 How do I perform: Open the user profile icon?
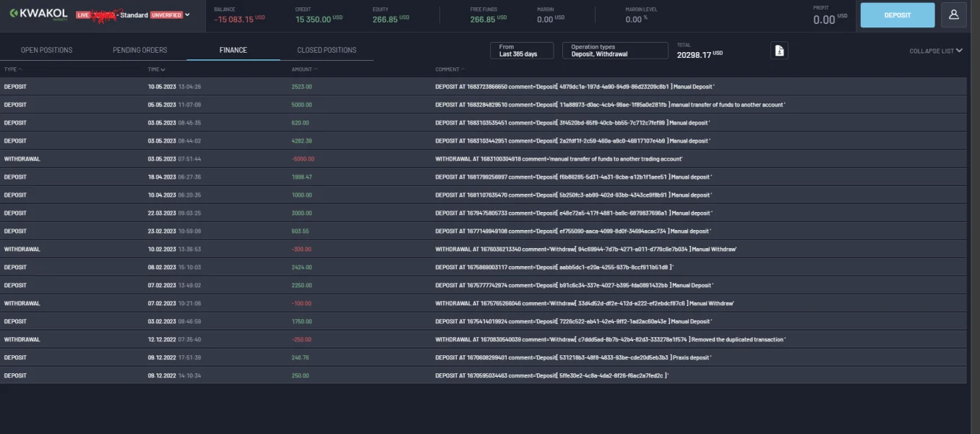[953, 14]
